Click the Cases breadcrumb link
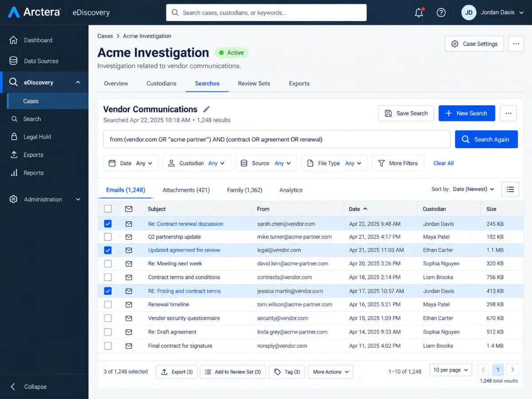Image resolution: width=532 pixels, height=399 pixels. click(x=105, y=36)
